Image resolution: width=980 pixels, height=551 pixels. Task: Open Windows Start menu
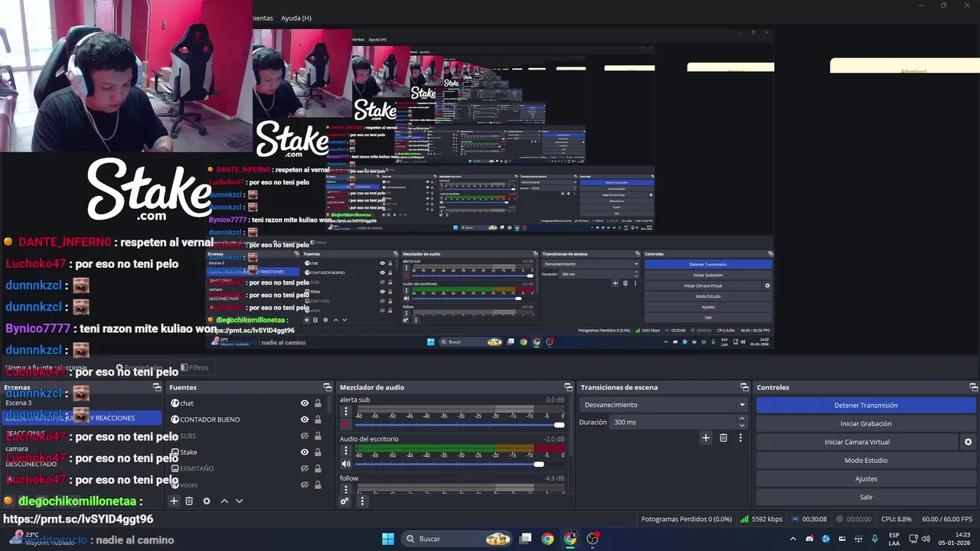[x=388, y=539]
